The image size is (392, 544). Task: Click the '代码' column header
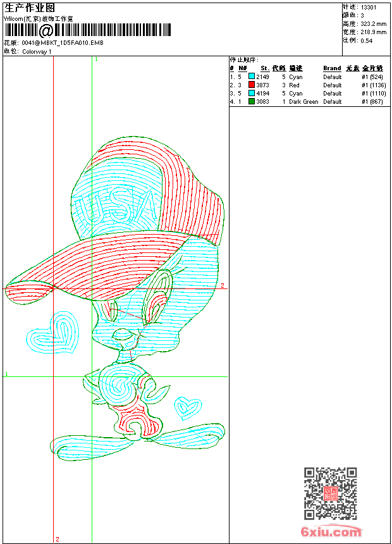point(279,68)
